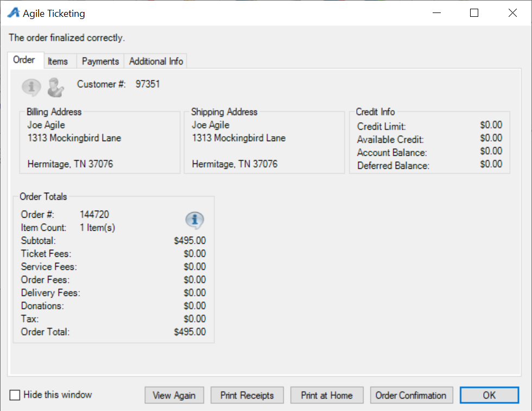This screenshot has width=532, height=411.
Task: Click the Print at Home button
Action: pos(327,395)
